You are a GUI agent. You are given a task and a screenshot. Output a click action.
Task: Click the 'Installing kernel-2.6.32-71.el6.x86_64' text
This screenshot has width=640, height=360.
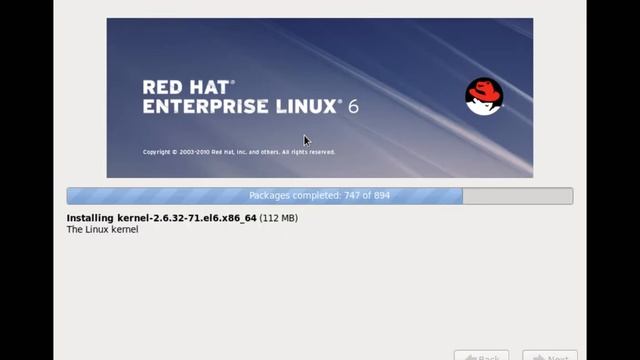click(x=162, y=218)
